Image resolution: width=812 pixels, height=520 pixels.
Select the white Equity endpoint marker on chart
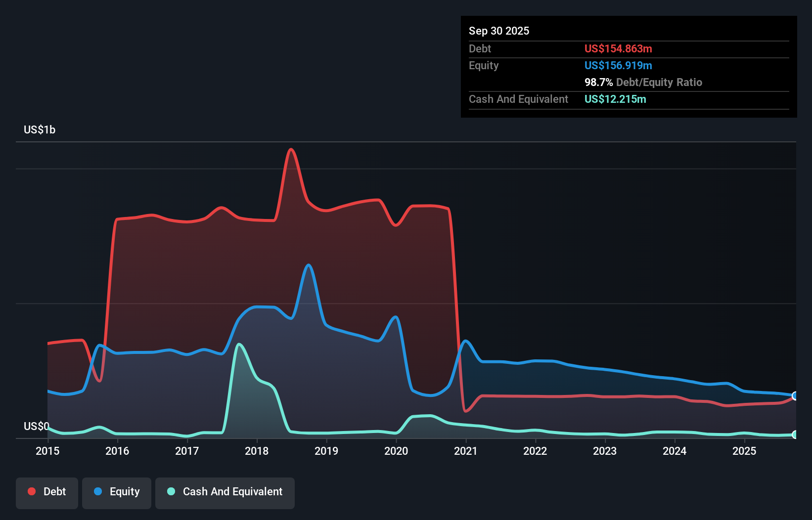(x=794, y=396)
